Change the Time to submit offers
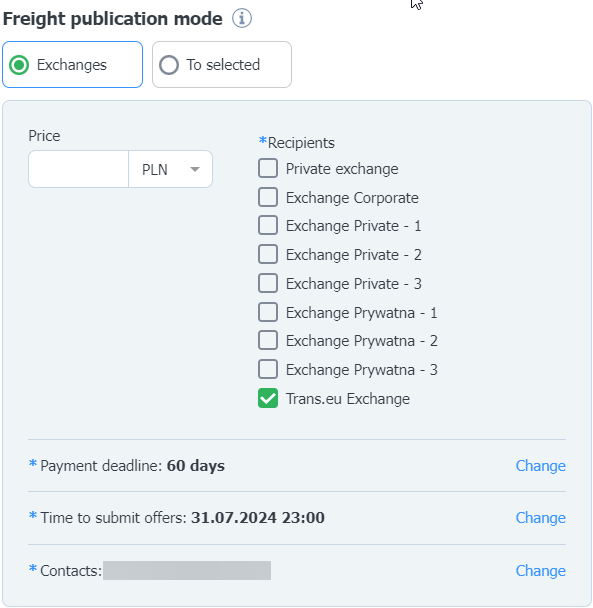The image size is (593, 608). (x=540, y=518)
